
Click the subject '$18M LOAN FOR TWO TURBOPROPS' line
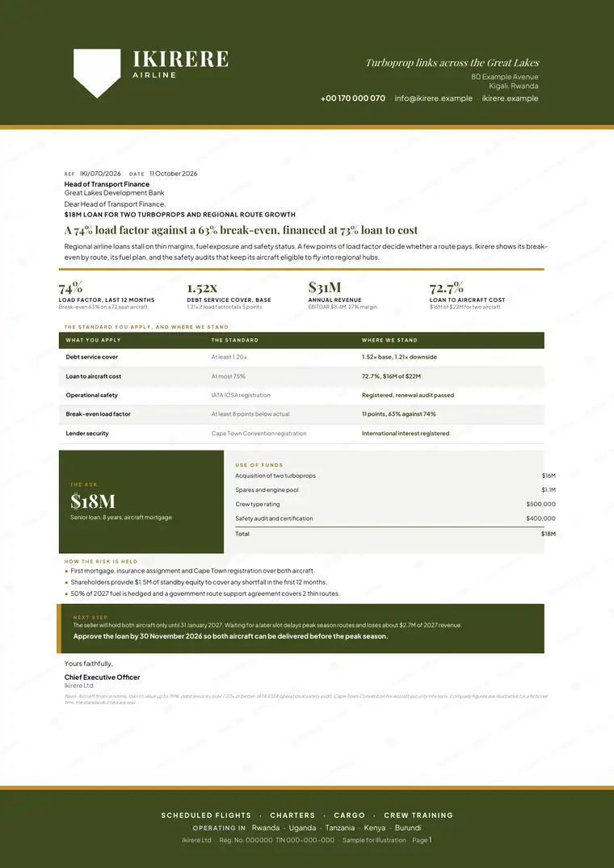180,215
